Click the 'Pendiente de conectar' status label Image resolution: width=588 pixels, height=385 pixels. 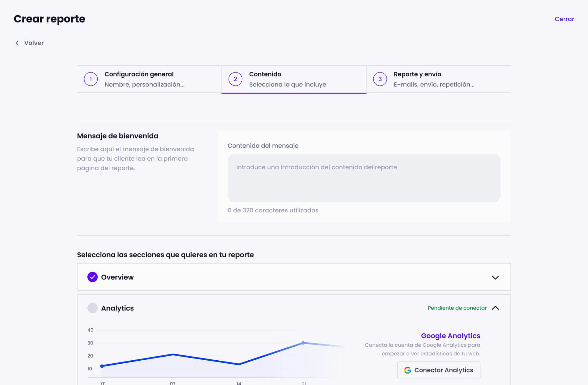[457, 308]
